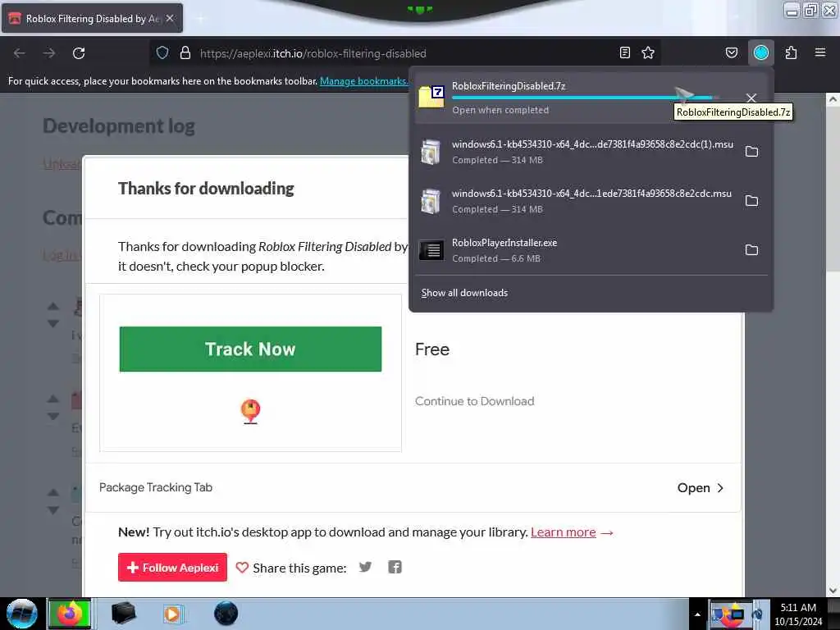The height and width of the screenshot is (630, 840).
Task: Click the download progress bar
Action: (x=585, y=98)
